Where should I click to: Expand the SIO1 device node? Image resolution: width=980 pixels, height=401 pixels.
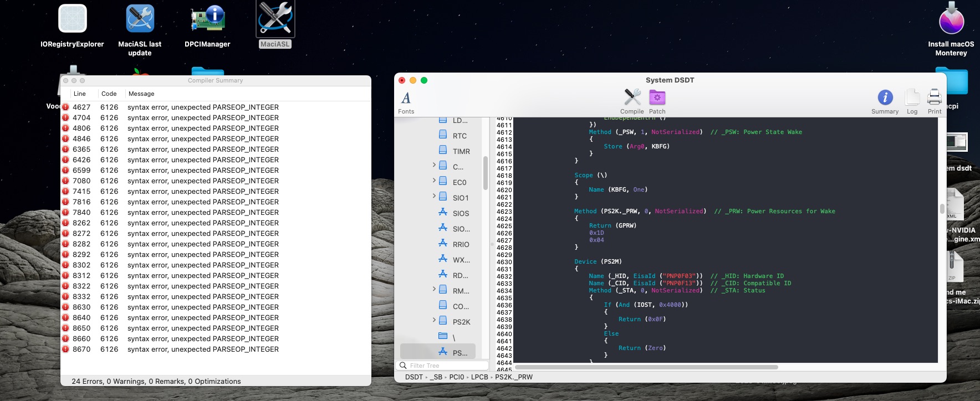pos(434,196)
